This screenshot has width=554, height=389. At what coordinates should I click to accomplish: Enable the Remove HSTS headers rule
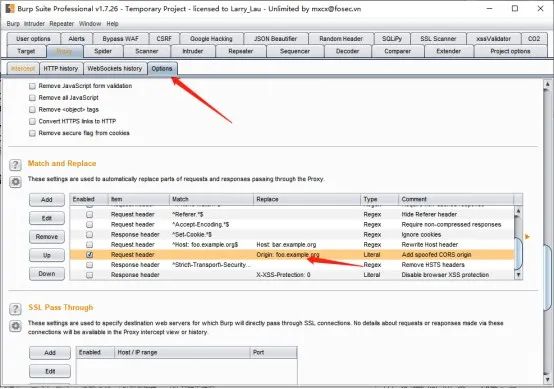89,265
